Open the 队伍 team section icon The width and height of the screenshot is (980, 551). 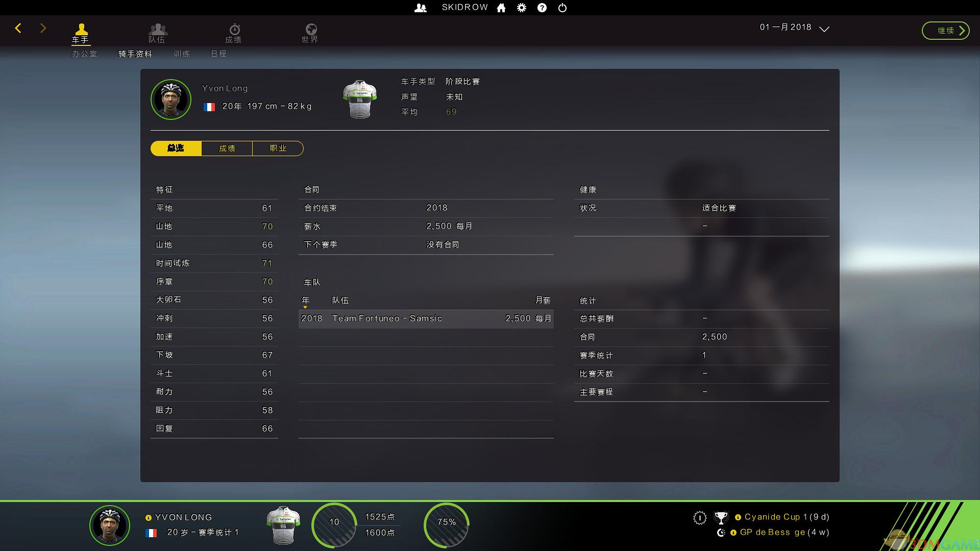[x=158, y=33]
